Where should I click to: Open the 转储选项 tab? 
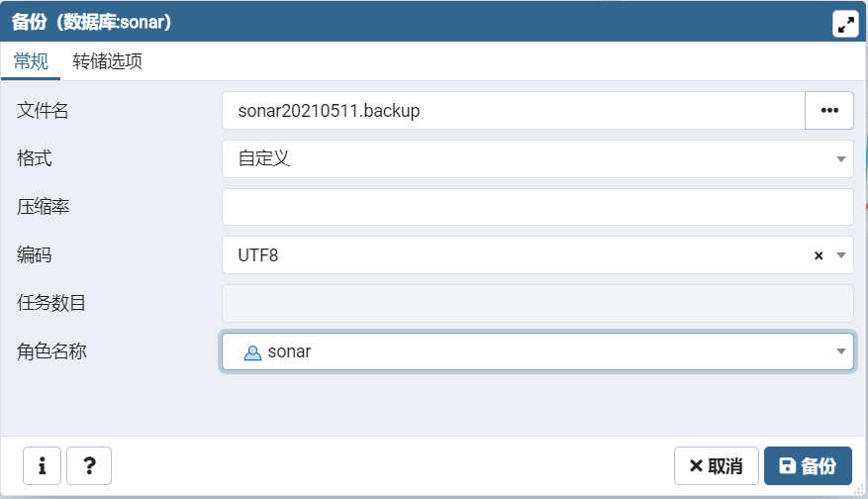click(x=108, y=61)
